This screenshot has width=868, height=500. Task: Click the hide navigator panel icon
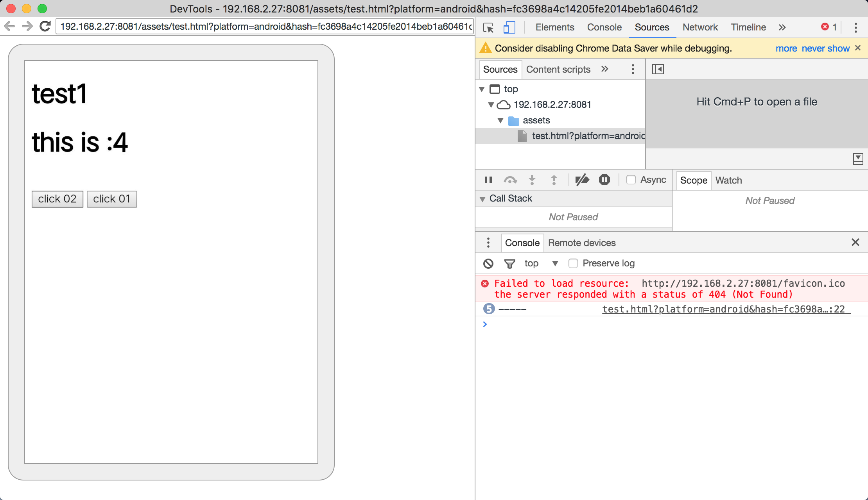(658, 70)
